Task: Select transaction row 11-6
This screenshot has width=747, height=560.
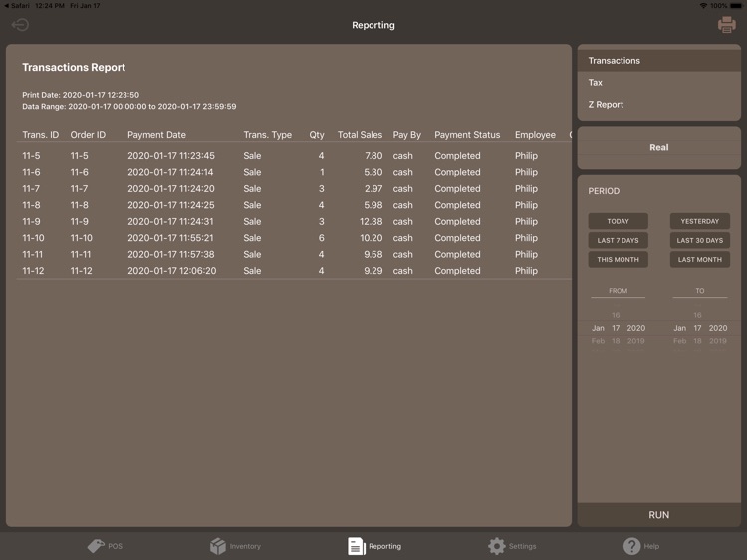Action: pyautogui.click(x=294, y=172)
